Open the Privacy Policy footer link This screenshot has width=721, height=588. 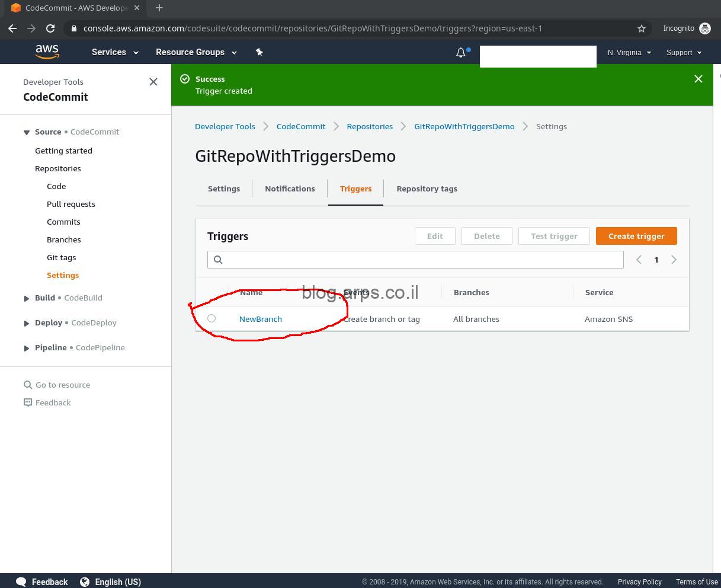pos(639,582)
